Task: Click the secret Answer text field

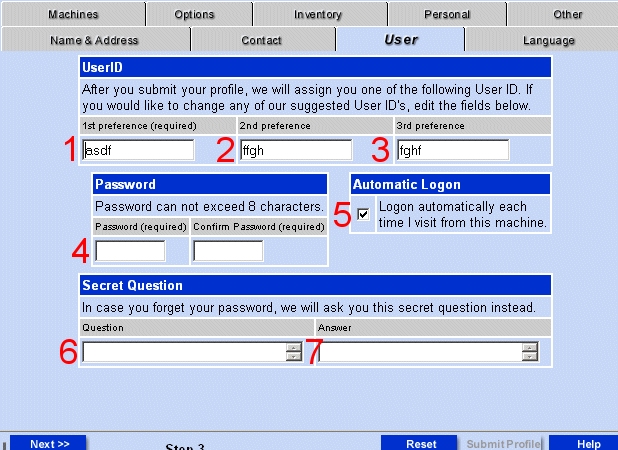Action: coord(420,351)
